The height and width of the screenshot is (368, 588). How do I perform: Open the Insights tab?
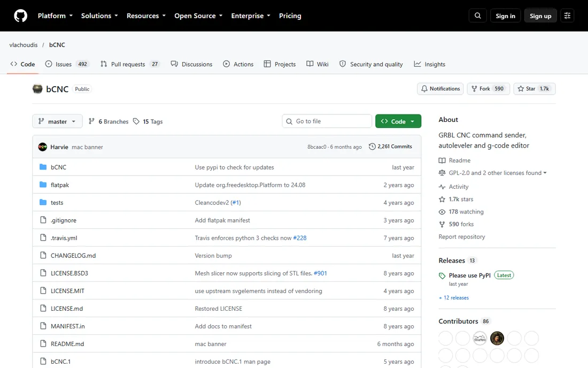pyautogui.click(x=430, y=64)
